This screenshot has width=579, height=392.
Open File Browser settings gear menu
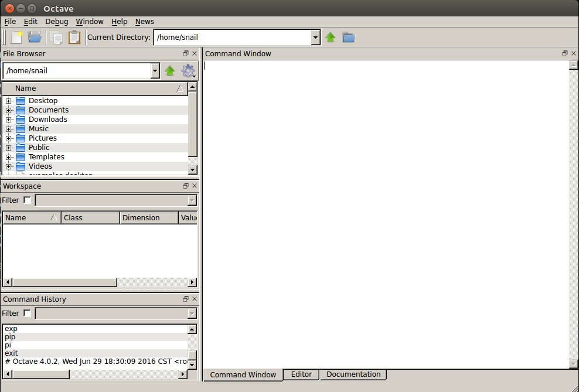[188, 70]
